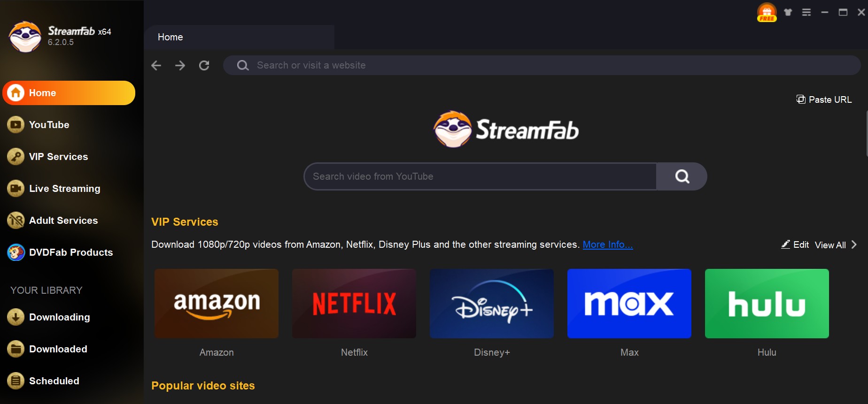Click the 'Popular video sites' heading
The height and width of the screenshot is (404, 868).
tap(203, 386)
